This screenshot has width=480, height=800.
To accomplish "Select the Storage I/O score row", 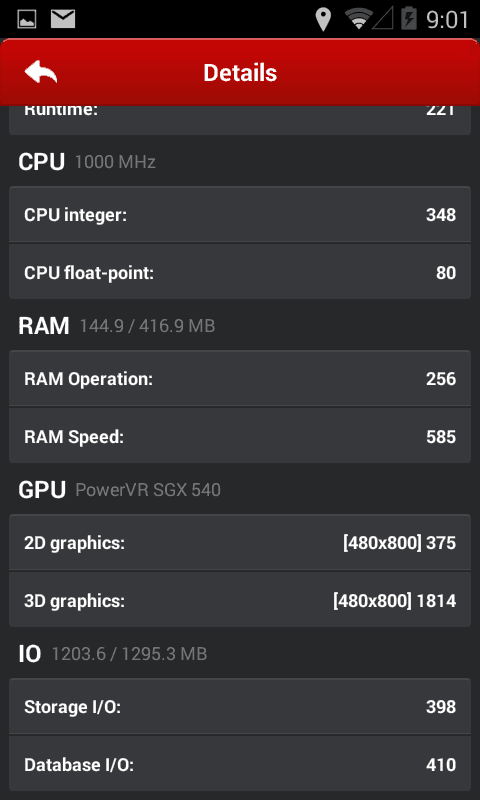I will click(x=240, y=707).
